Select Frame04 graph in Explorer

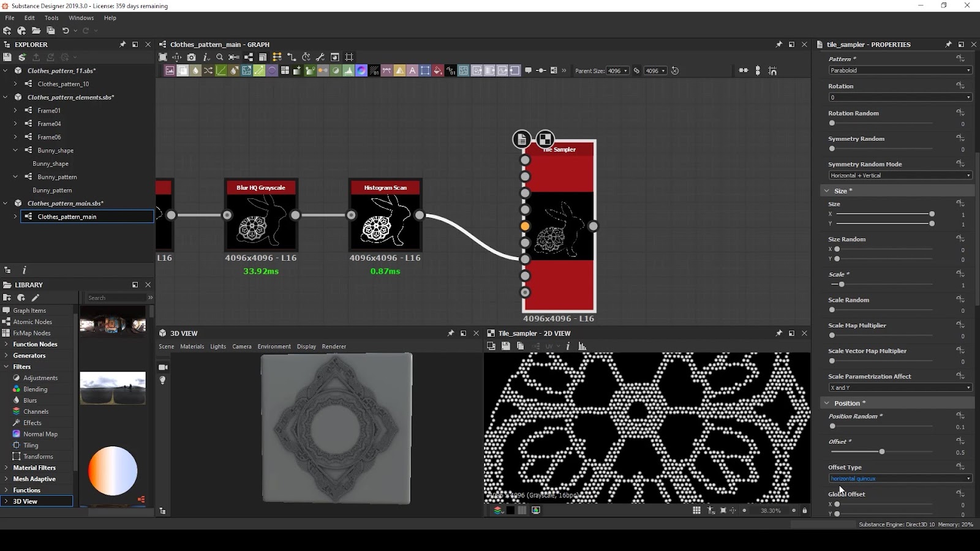click(x=49, y=124)
